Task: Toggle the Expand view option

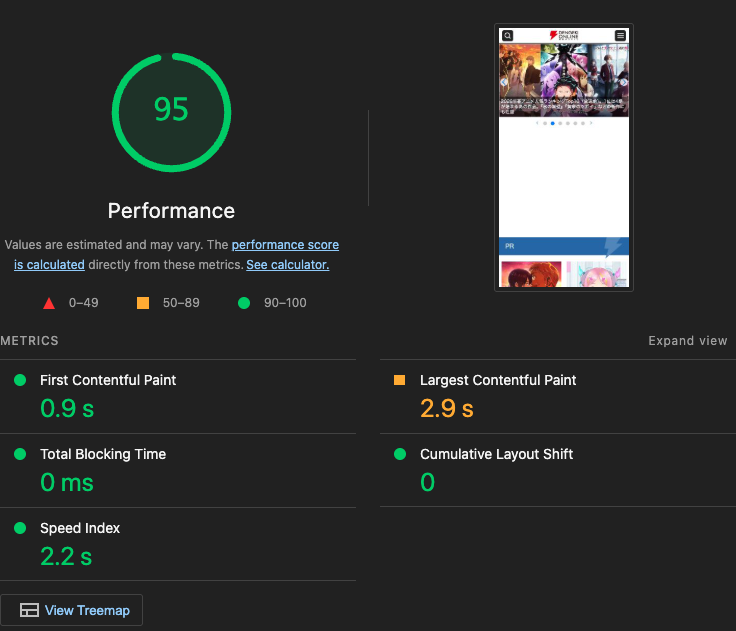Action: 687,341
